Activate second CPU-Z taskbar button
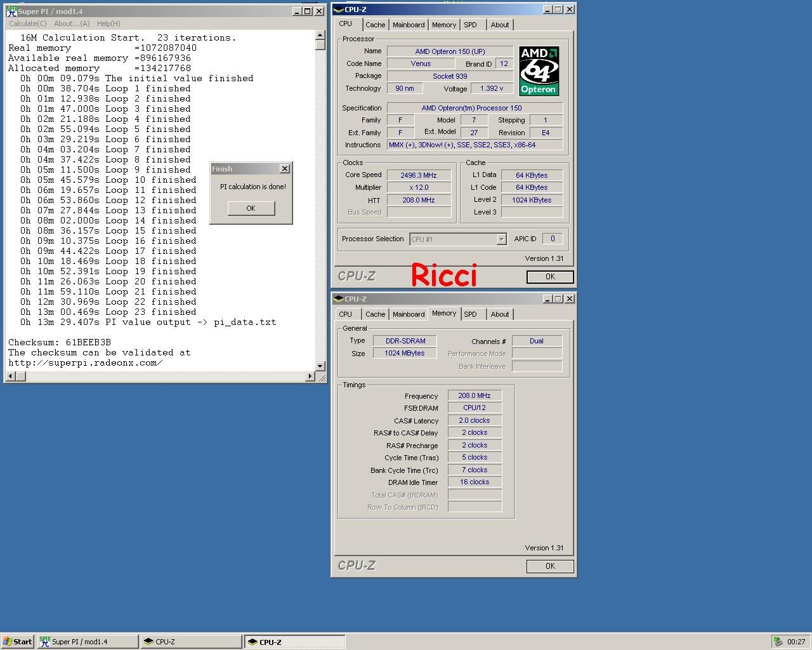 coord(295,642)
